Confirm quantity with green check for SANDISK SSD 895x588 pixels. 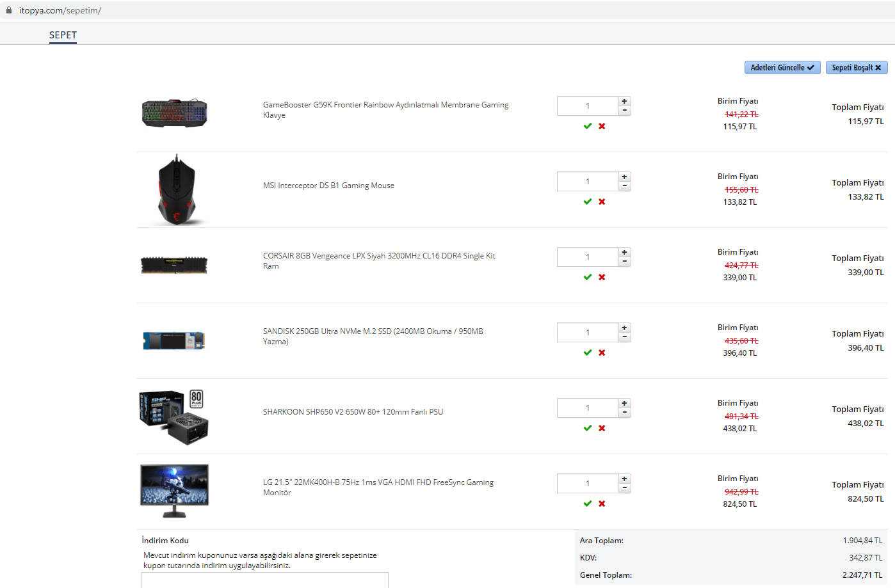click(x=588, y=353)
